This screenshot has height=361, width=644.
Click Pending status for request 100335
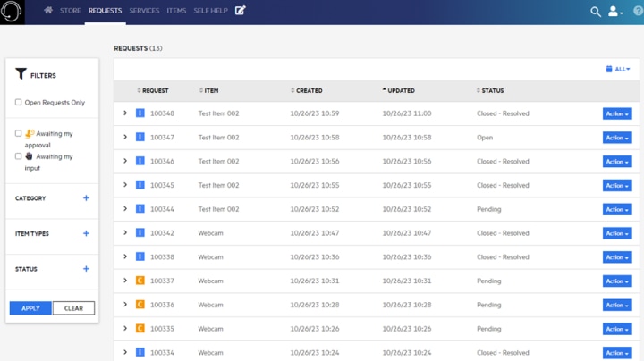click(x=488, y=329)
